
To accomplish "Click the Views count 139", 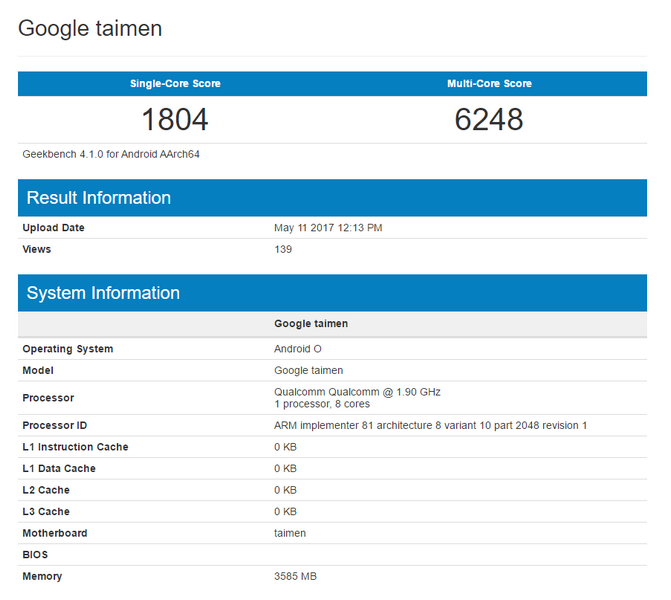I will coord(283,249).
